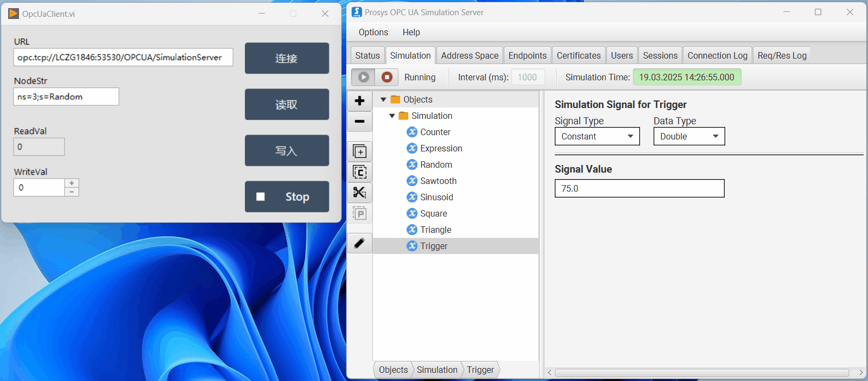The width and height of the screenshot is (868, 381).
Task: Click the Prosys application icon in the title bar
Action: point(357,12)
